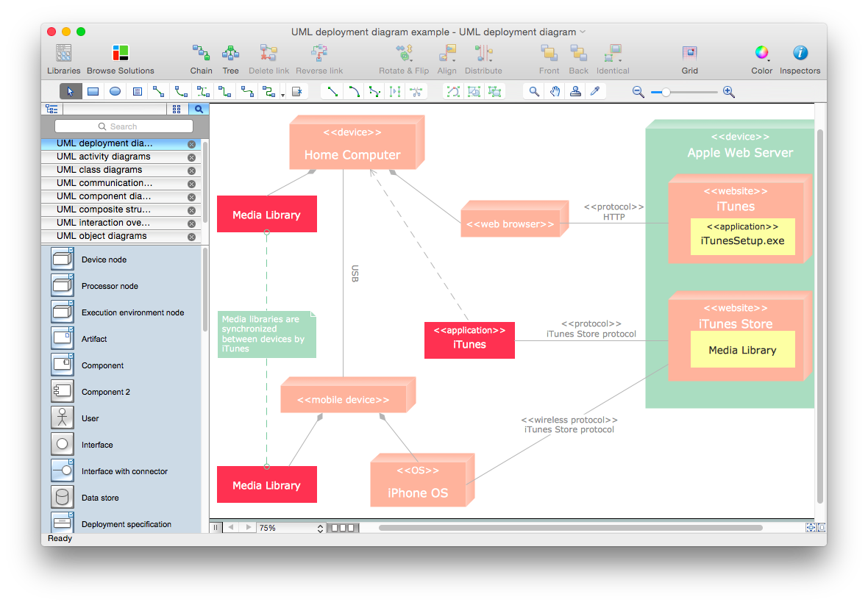Select the iTunes application element
The height and width of the screenshot is (605, 868).
[469, 340]
